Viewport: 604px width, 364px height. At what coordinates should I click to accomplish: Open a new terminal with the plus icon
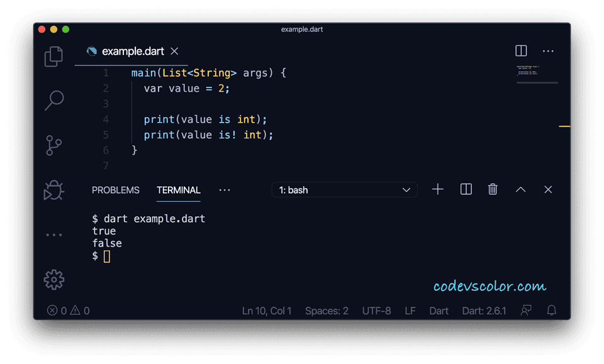(437, 189)
